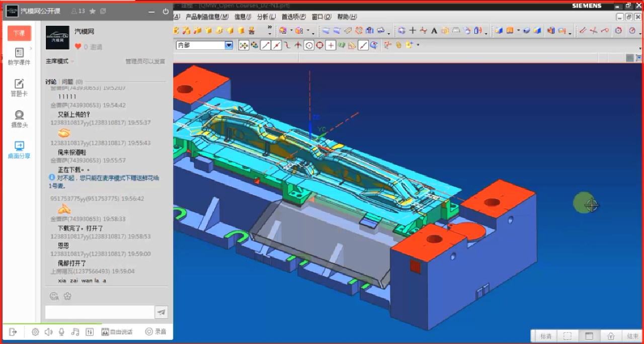Image resolution: width=644 pixels, height=344 pixels.
Task: Open the music note icon
Action: pyautogui.click(x=75, y=332)
